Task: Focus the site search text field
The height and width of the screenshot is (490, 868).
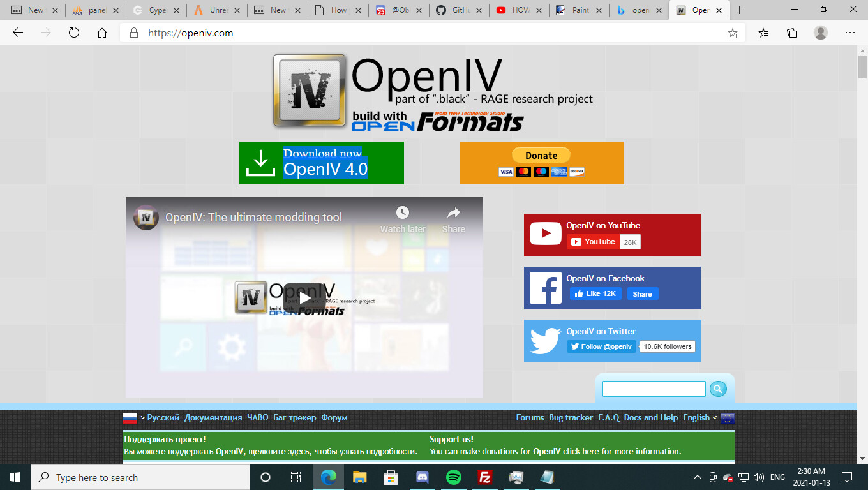Action: pyautogui.click(x=654, y=389)
